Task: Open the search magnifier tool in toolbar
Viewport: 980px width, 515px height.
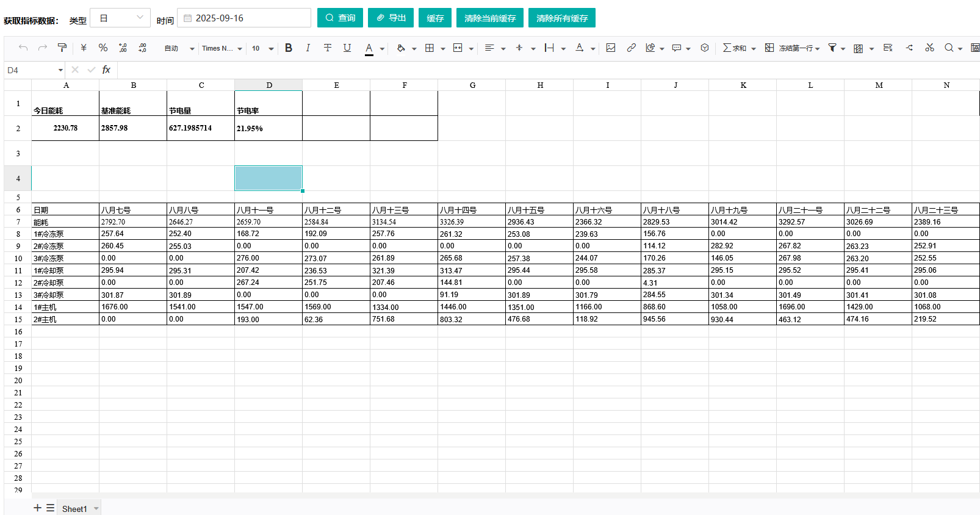Action: click(x=949, y=48)
